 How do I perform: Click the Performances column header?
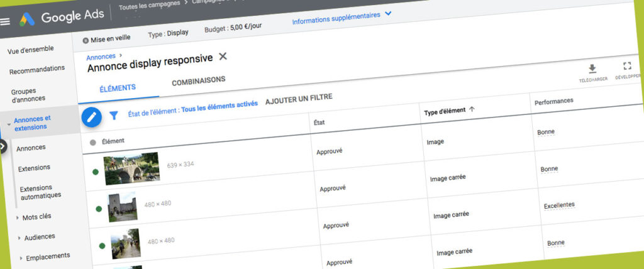[x=553, y=101]
